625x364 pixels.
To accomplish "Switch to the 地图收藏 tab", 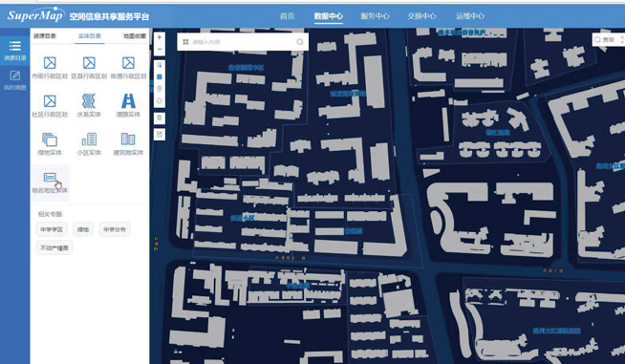I will pyautogui.click(x=135, y=36).
